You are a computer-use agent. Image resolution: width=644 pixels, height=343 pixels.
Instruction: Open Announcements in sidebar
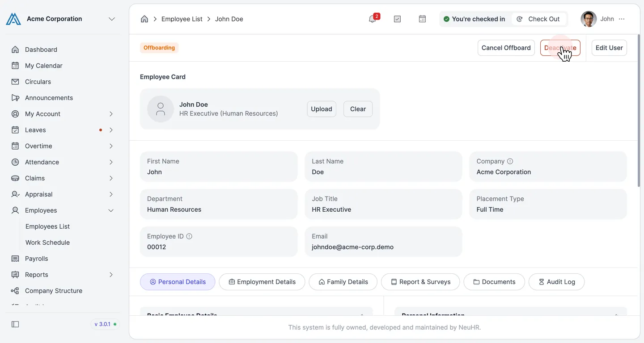click(49, 98)
